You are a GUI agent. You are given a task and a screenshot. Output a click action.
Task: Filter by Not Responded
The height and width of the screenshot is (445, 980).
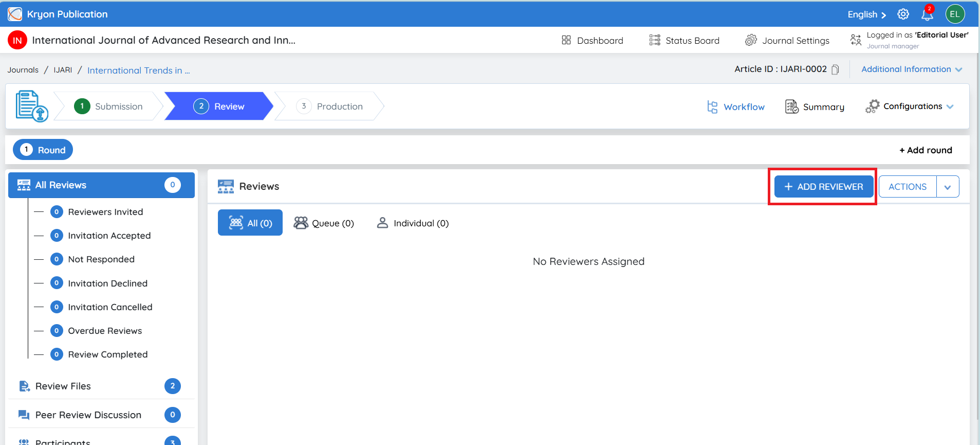click(x=93, y=259)
